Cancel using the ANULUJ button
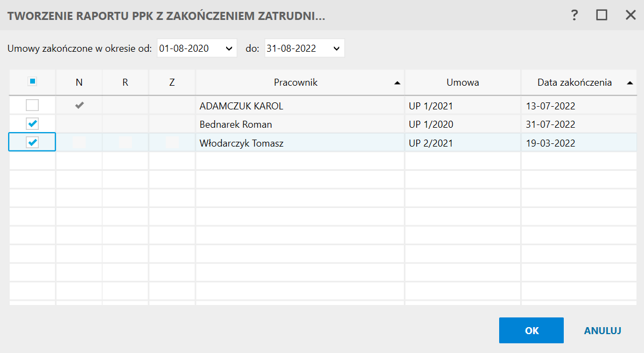Image resolution: width=644 pixels, height=353 pixels. 603,330
